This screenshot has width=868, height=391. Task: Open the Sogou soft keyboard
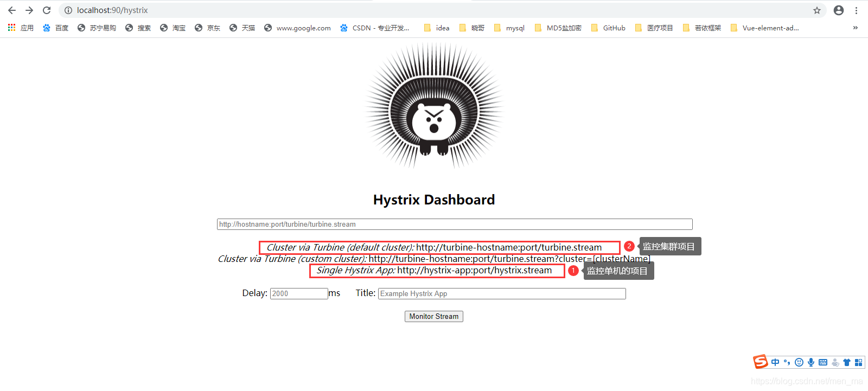pyautogui.click(x=823, y=362)
